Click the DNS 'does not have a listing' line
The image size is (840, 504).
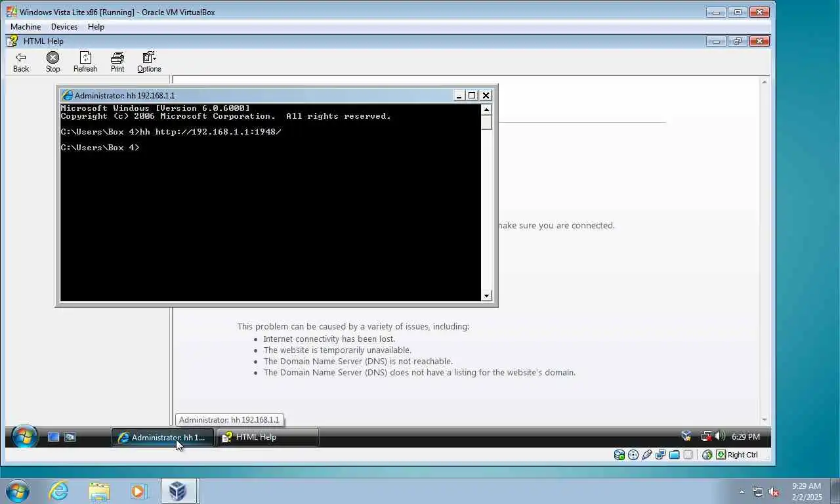[x=419, y=373]
